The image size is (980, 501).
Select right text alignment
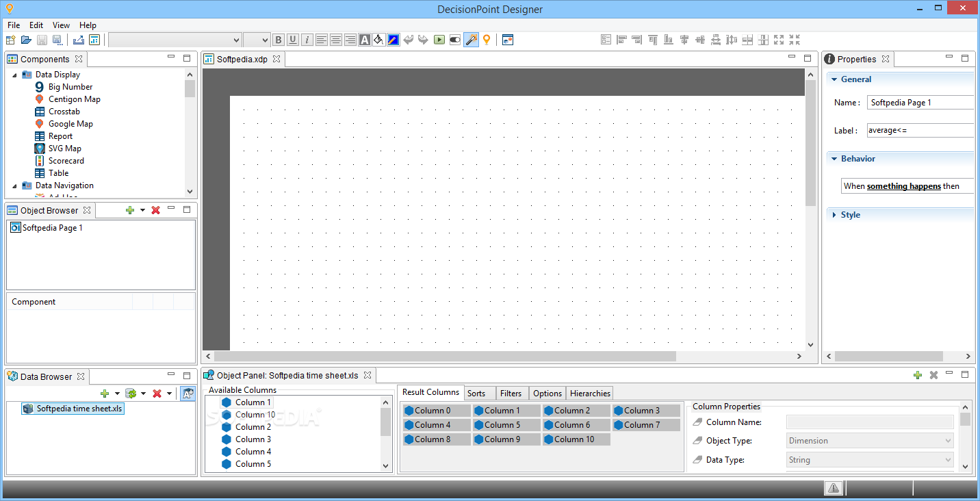tap(350, 40)
